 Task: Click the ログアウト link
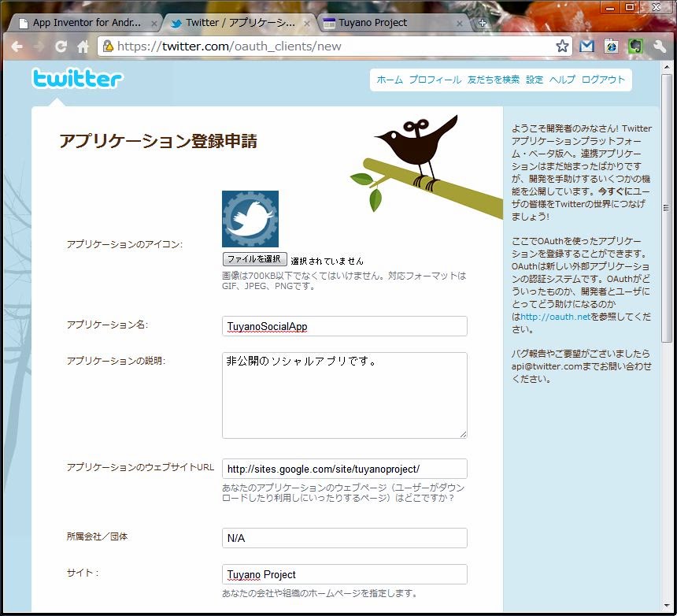[x=603, y=80]
